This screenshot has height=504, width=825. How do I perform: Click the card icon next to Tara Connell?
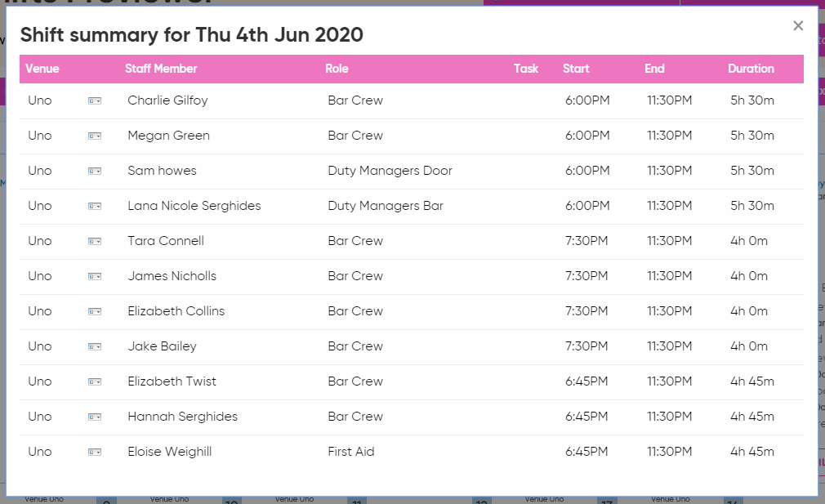click(95, 242)
